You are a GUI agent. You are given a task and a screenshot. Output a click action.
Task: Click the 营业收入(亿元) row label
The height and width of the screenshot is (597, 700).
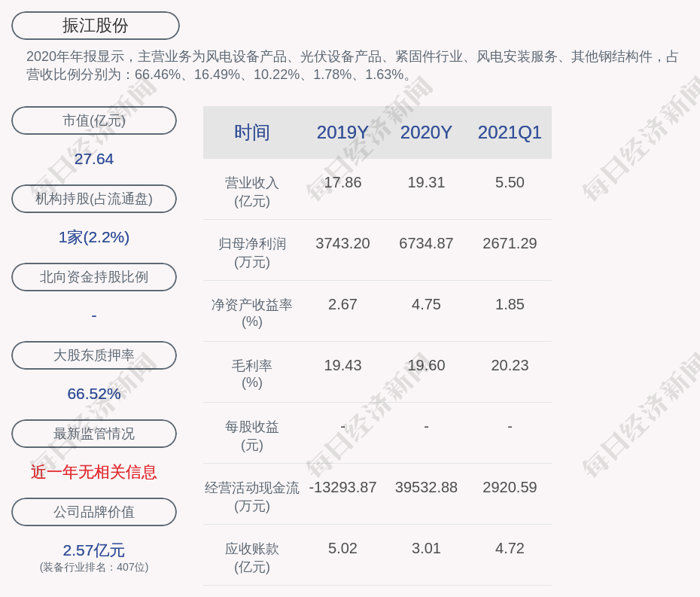pyautogui.click(x=252, y=191)
